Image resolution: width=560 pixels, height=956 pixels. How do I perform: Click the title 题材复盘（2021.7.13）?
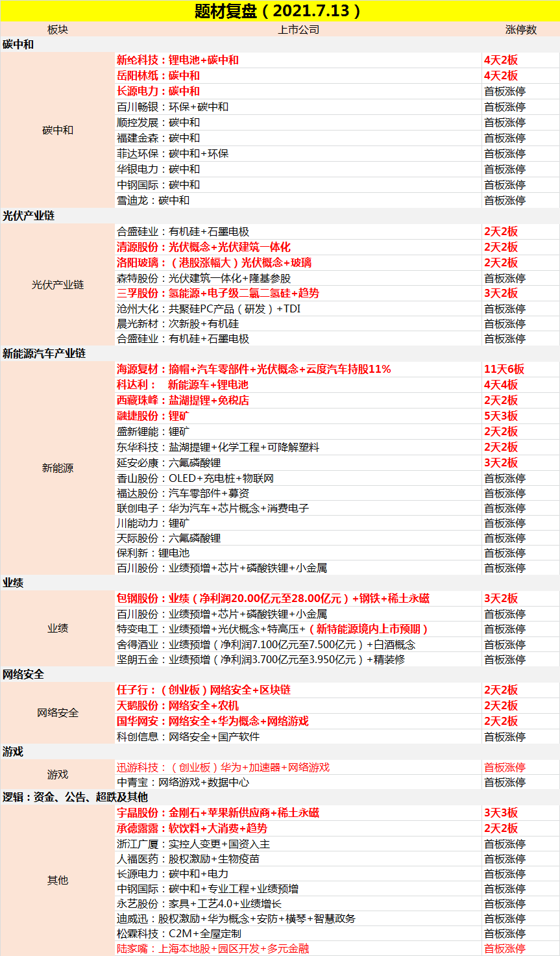(x=280, y=11)
